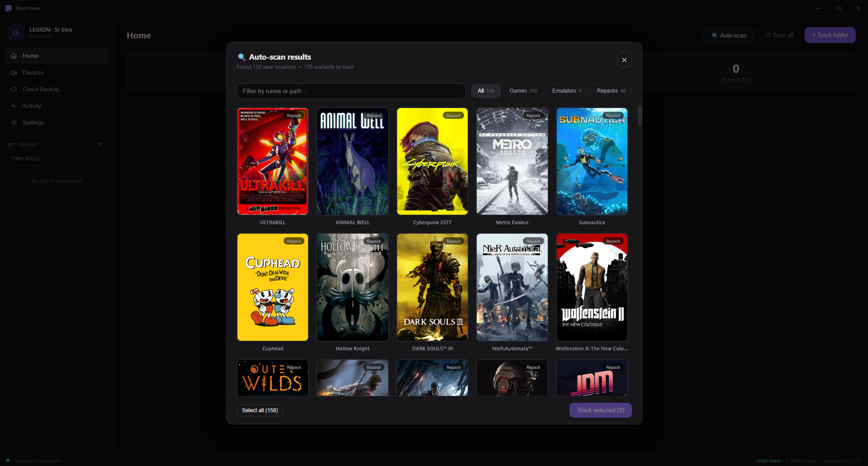Click the 0 peers online status text

tap(801, 461)
